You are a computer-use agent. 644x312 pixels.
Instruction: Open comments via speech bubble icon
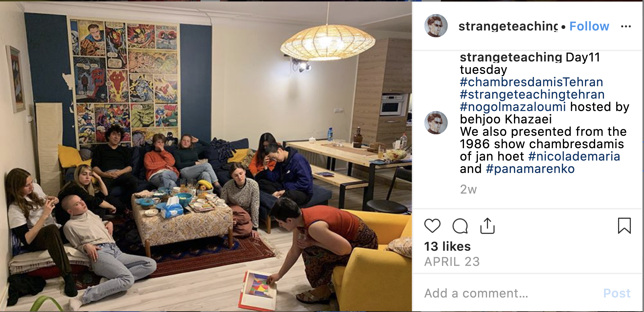click(460, 226)
